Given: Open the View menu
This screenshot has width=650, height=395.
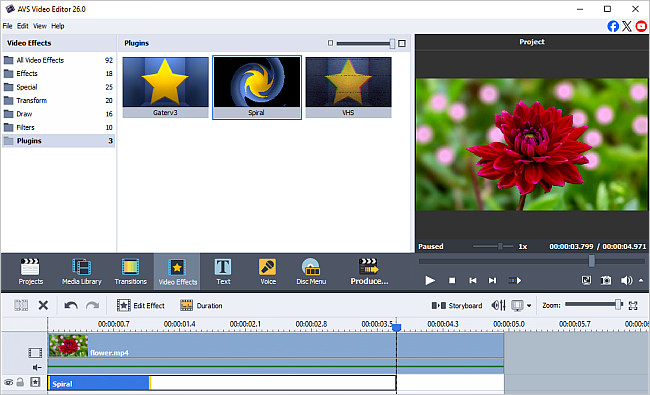Looking at the screenshot, I should click(x=40, y=26).
